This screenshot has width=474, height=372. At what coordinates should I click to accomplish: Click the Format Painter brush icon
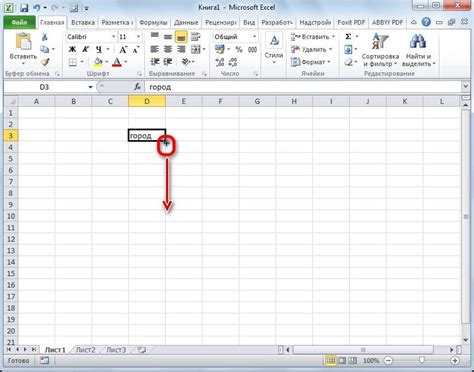click(45, 62)
